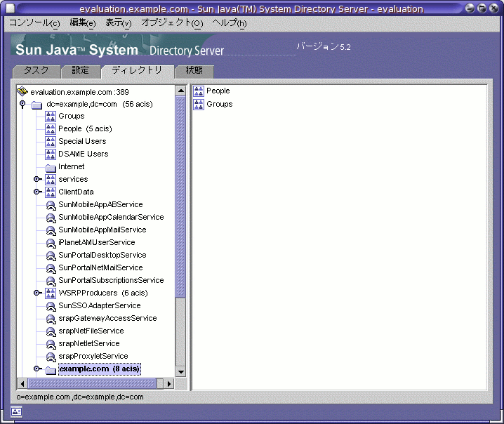Click the SunPortalSubscriptionsService icon
The image size is (504, 424).
click(51, 281)
